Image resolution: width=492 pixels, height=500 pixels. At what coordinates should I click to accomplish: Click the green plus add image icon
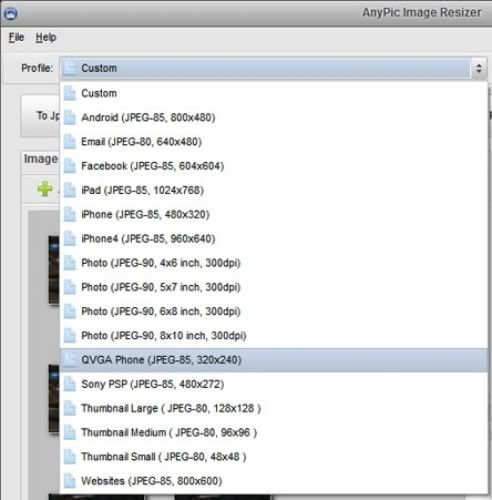point(45,189)
